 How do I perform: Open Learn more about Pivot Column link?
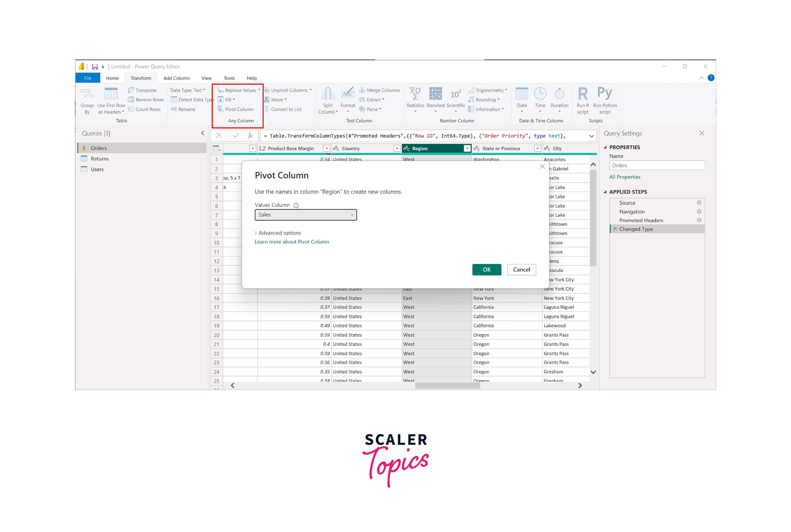pos(292,242)
